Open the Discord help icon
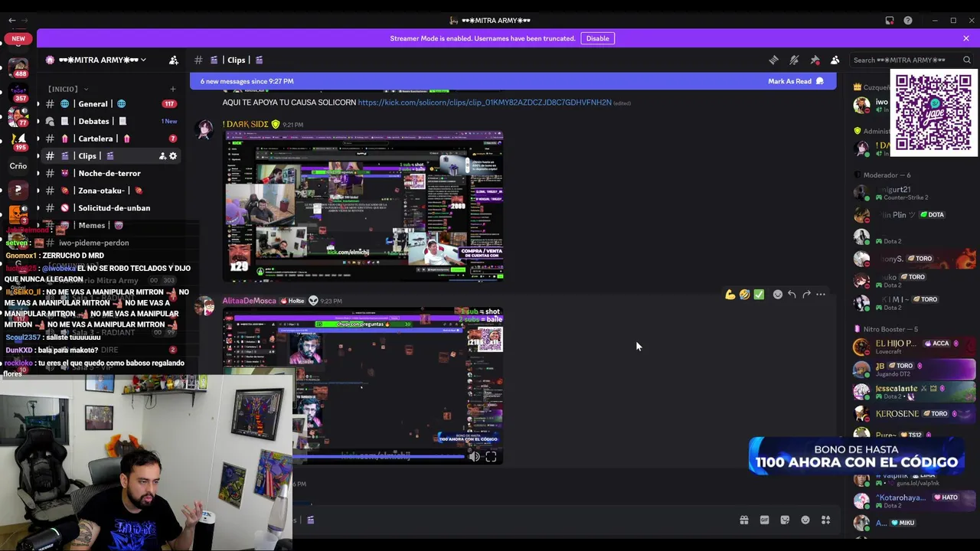This screenshot has width=980, height=551. pos(908,21)
